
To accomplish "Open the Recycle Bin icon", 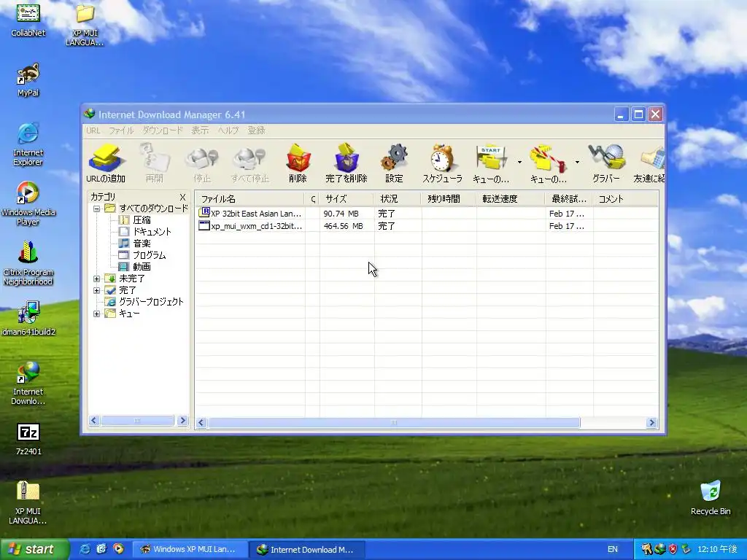I will pyautogui.click(x=711, y=497).
